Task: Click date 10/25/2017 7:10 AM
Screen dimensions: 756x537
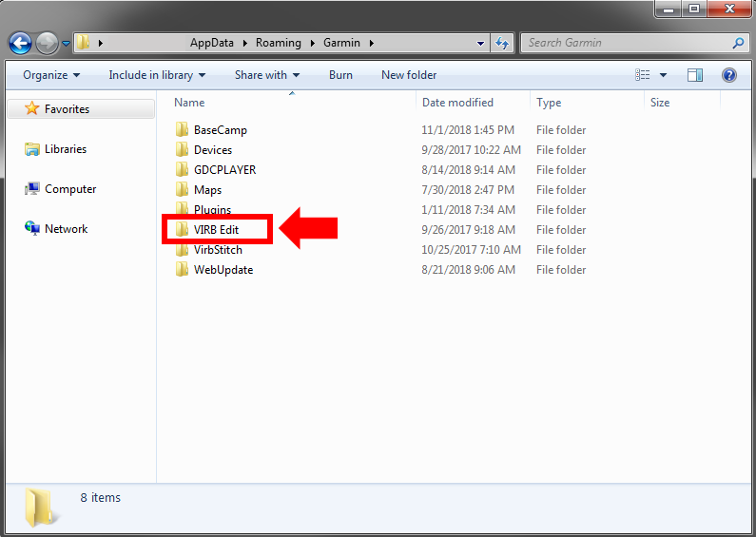Action: tap(471, 250)
